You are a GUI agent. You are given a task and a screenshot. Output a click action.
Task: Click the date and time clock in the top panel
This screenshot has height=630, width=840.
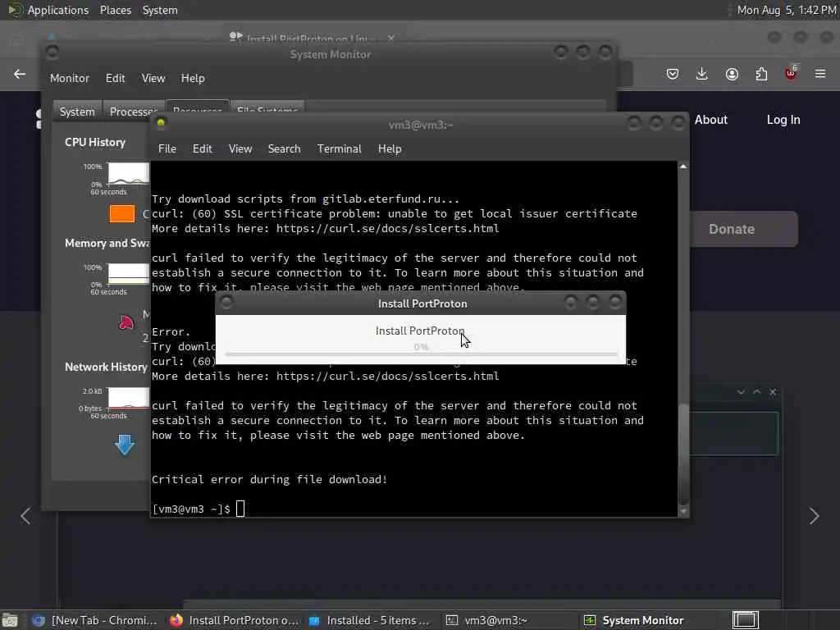point(787,10)
